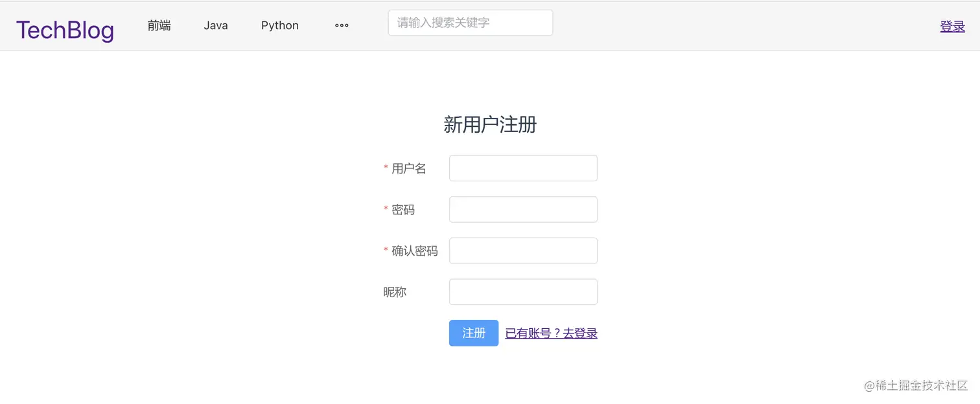This screenshot has height=404, width=980.
Task: Open the more navigation options ellipsis icon
Action: pos(342,25)
